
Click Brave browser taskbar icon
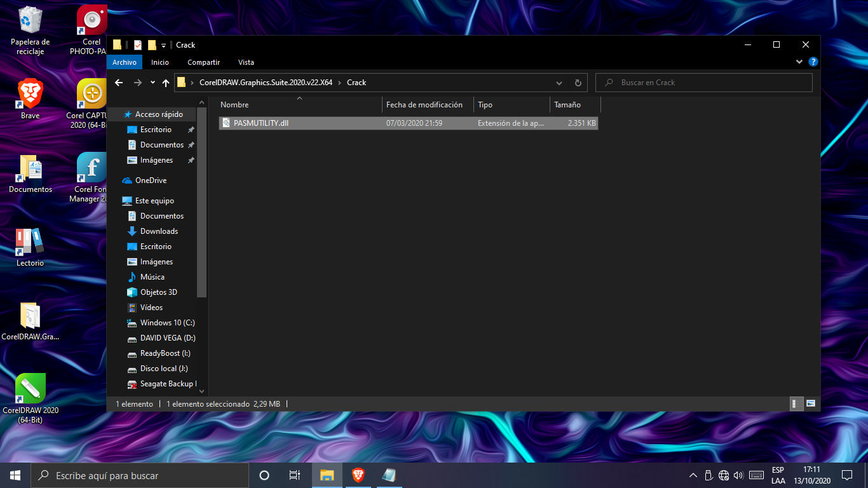point(358,475)
